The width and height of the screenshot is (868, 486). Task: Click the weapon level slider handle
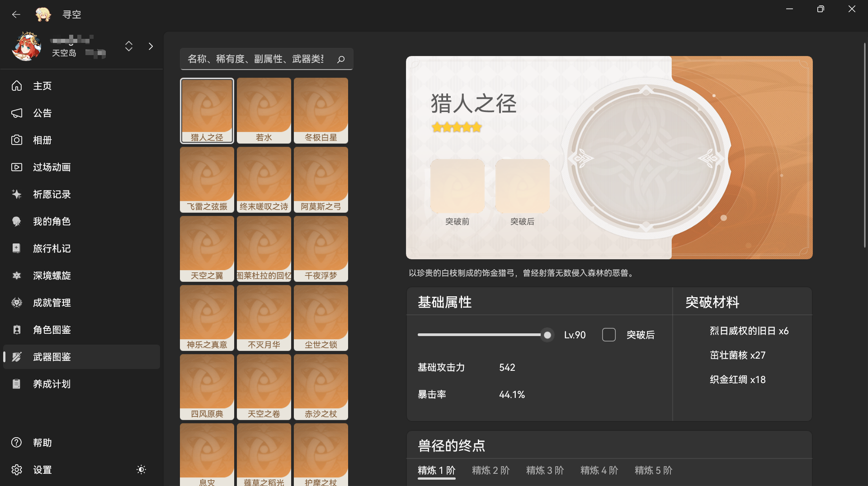coord(547,335)
